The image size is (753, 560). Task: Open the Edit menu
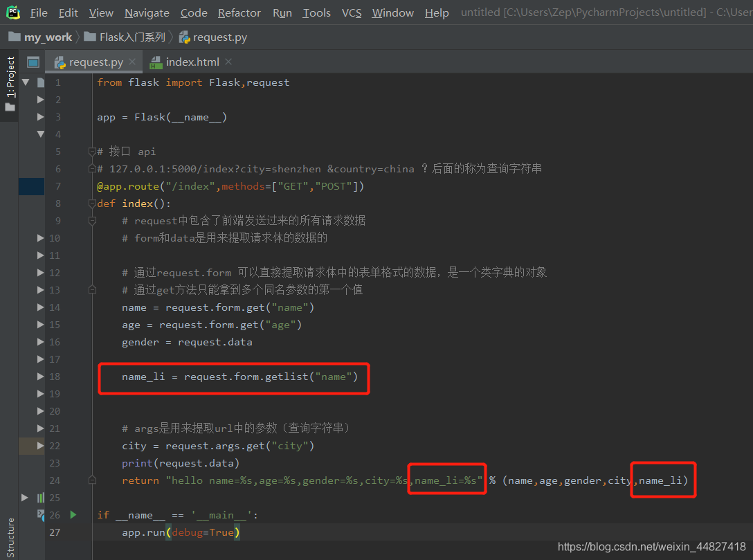69,13
